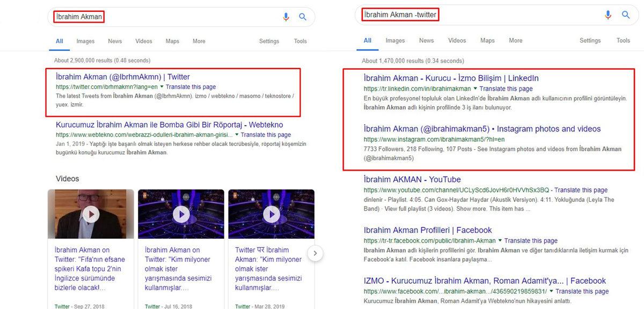The image size is (644, 309).
Task: Click the next arrow on the video carousel
Action: [315, 253]
